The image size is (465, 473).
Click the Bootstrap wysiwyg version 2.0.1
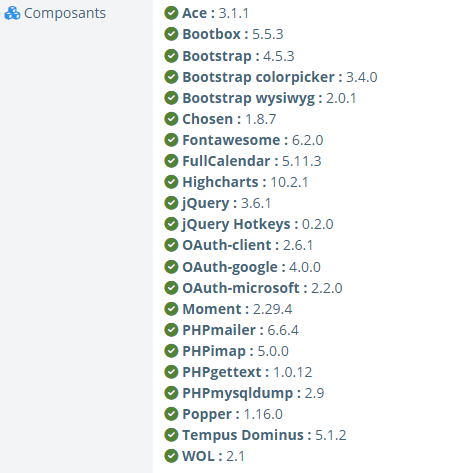[341, 98]
